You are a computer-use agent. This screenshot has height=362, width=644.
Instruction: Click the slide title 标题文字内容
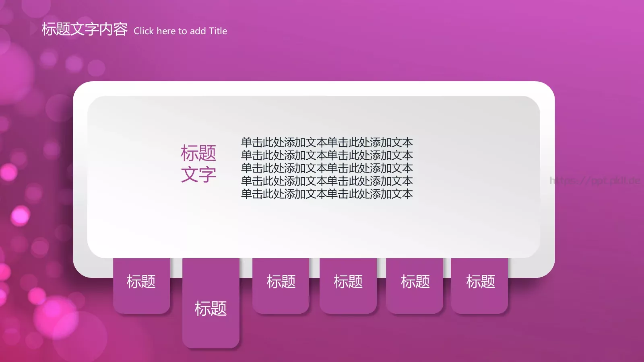coord(85,29)
